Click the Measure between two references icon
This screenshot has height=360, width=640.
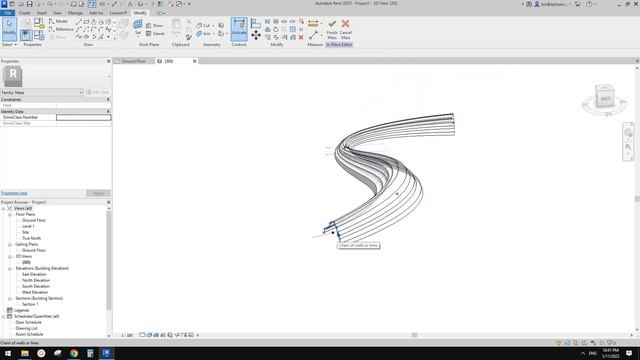click(x=313, y=23)
